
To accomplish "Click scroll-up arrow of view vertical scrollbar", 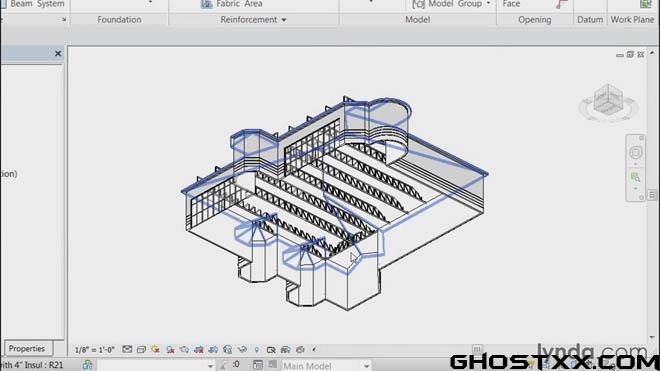I will click(x=652, y=53).
